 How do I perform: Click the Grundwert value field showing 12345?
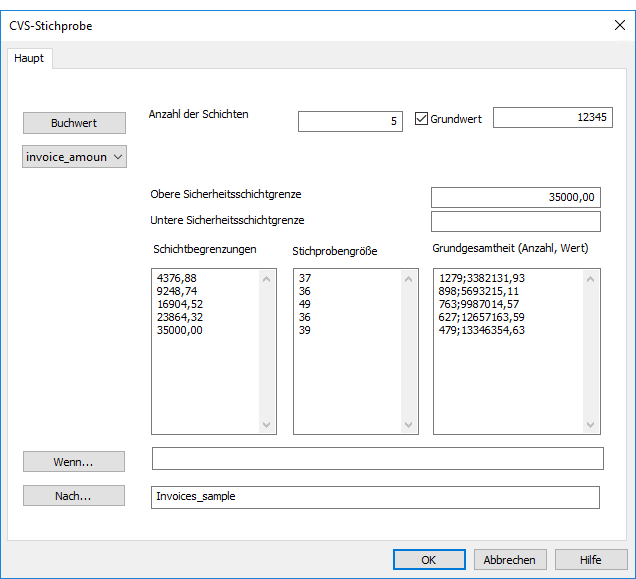pyautogui.click(x=552, y=118)
